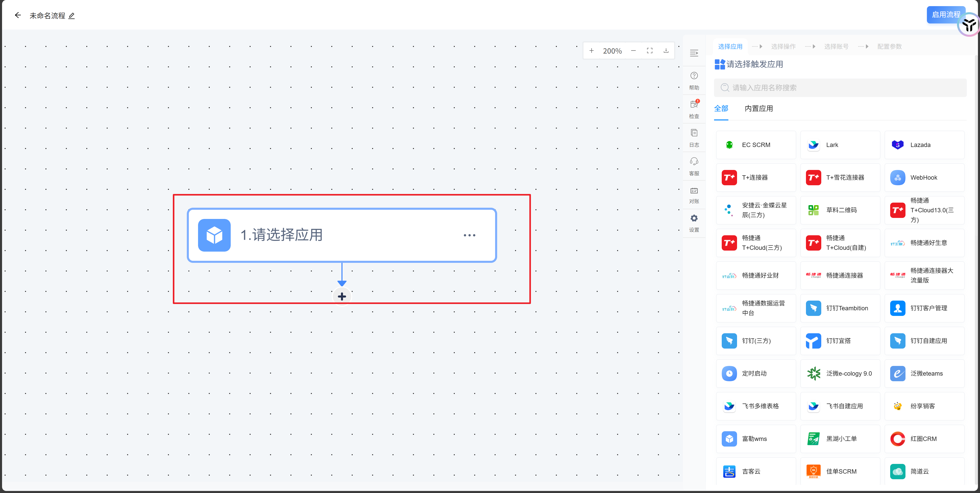Click the back arrow icon

pyautogui.click(x=18, y=16)
